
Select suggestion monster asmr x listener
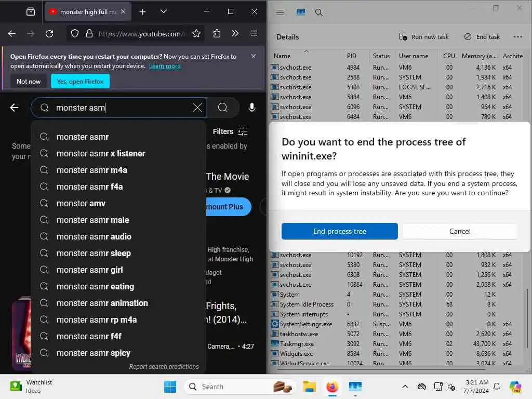tap(118, 154)
